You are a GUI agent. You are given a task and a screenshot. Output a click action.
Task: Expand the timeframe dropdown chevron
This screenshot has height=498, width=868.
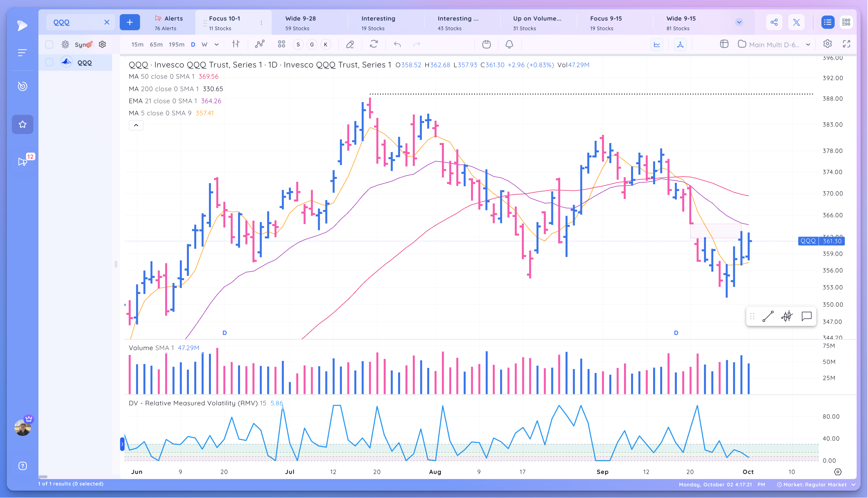click(x=217, y=44)
